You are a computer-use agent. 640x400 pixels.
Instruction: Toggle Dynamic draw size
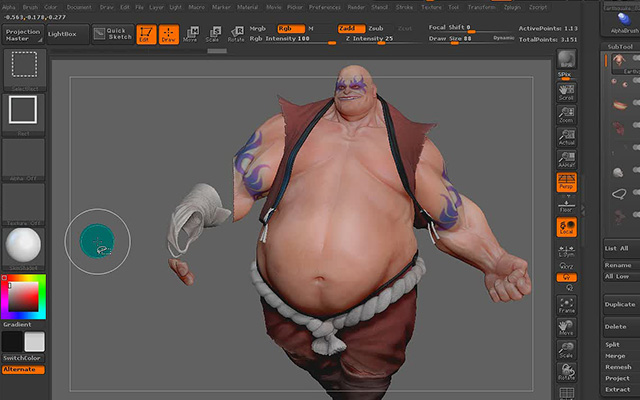point(503,38)
